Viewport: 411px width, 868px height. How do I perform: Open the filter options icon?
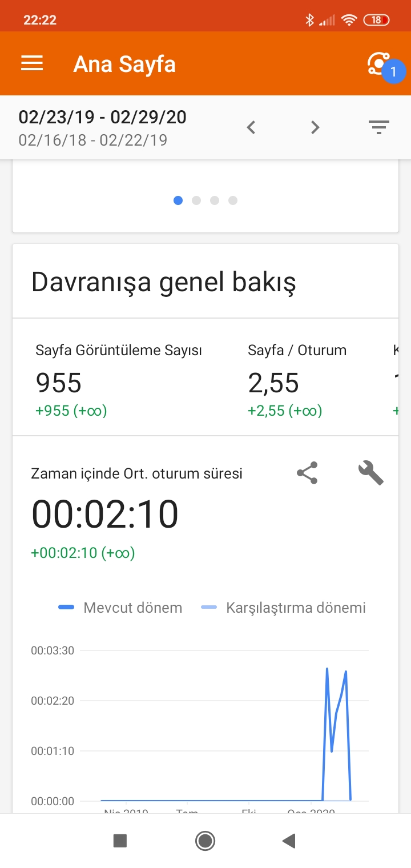(x=378, y=127)
